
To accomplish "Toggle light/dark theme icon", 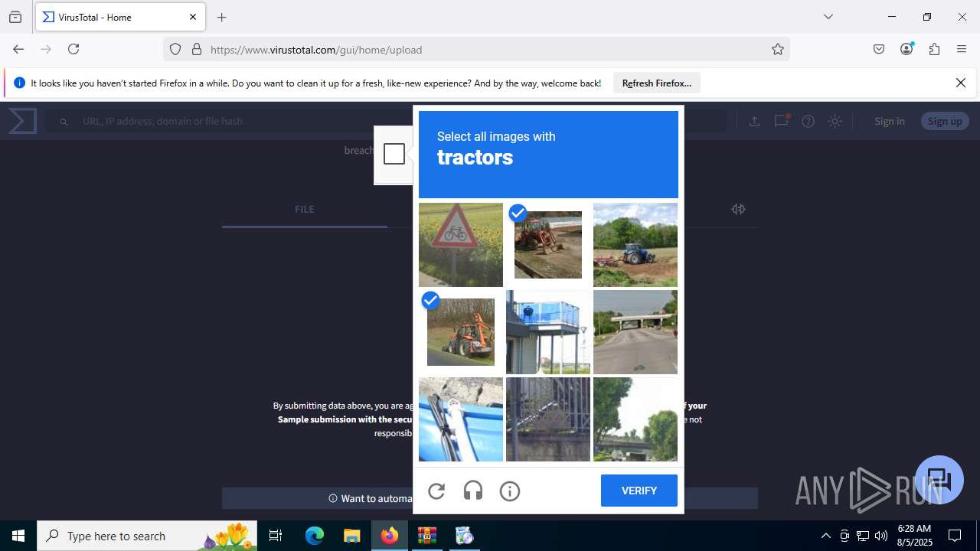I will 835,121.
